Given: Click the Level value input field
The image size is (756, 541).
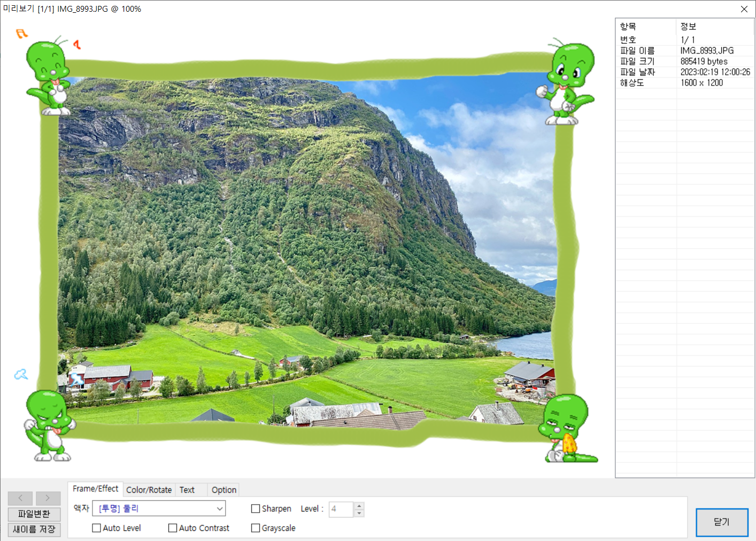Looking at the screenshot, I should tap(341, 509).
